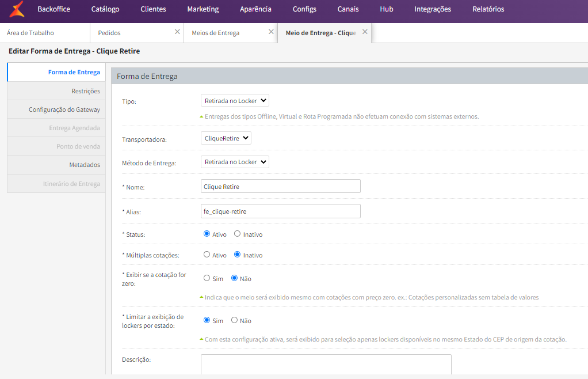The image size is (588, 379).
Task: Open the Restrições sidebar section
Action: pyautogui.click(x=56, y=91)
